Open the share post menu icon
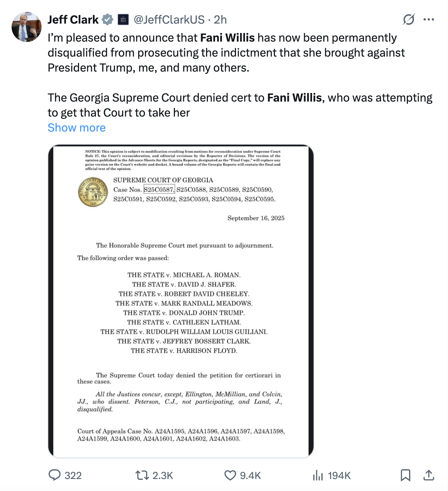This screenshot has height=491, width=448. tap(429, 475)
